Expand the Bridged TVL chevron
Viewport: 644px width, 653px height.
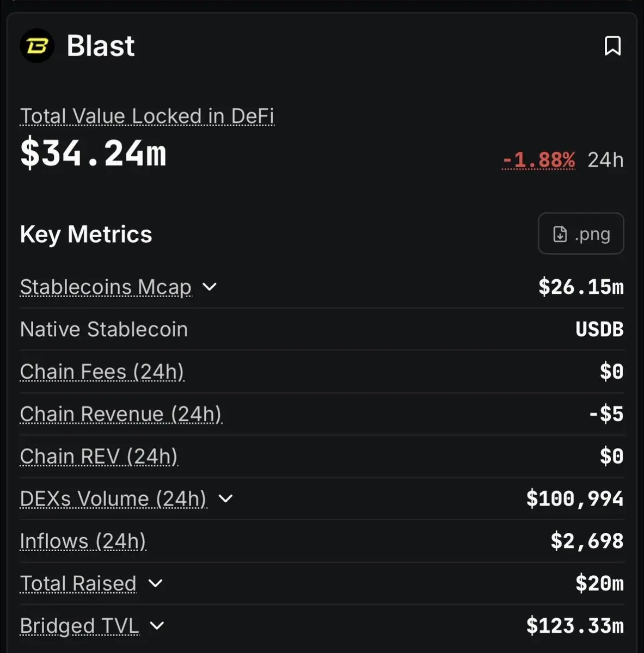(x=157, y=626)
